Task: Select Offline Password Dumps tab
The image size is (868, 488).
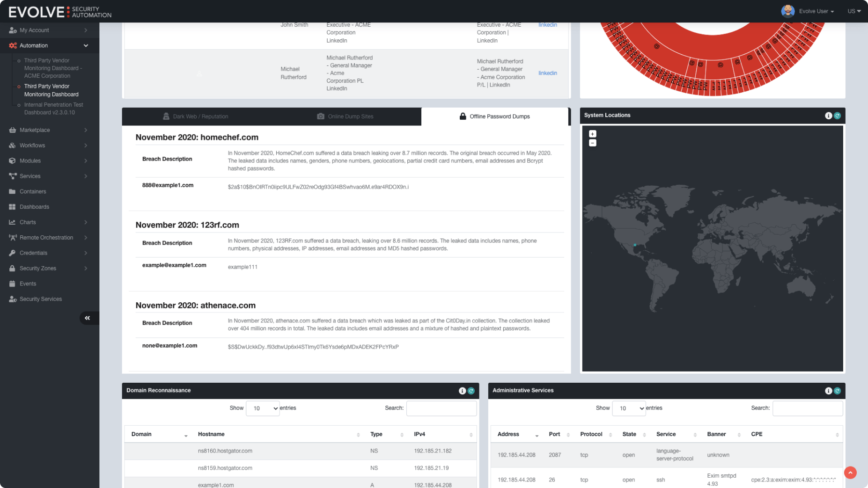Action: point(495,117)
